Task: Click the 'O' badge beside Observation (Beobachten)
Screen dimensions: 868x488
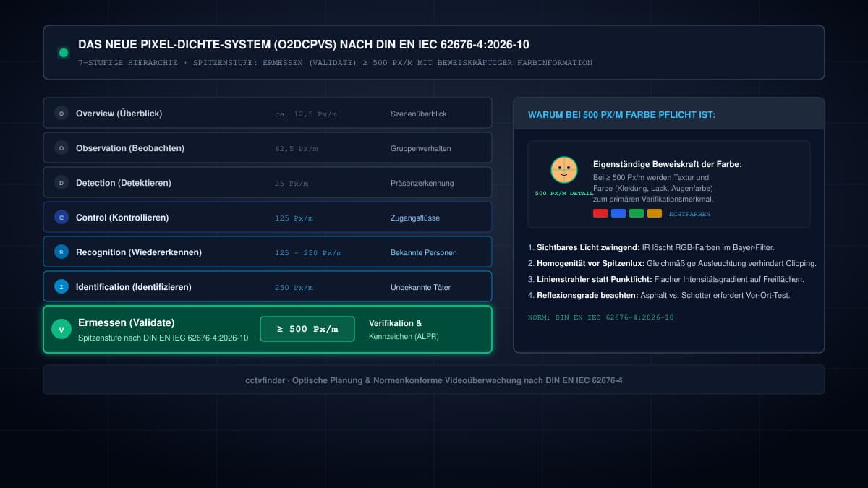Action: [61, 148]
